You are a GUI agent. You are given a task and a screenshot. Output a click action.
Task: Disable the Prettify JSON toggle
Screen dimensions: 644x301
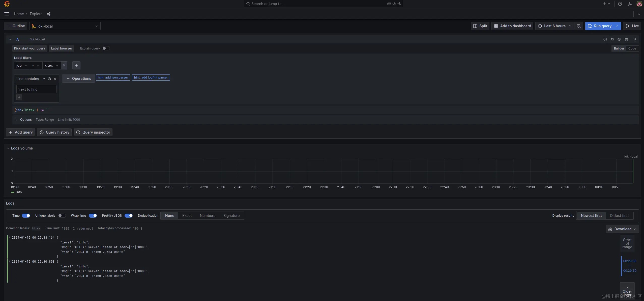coord(129,216)
